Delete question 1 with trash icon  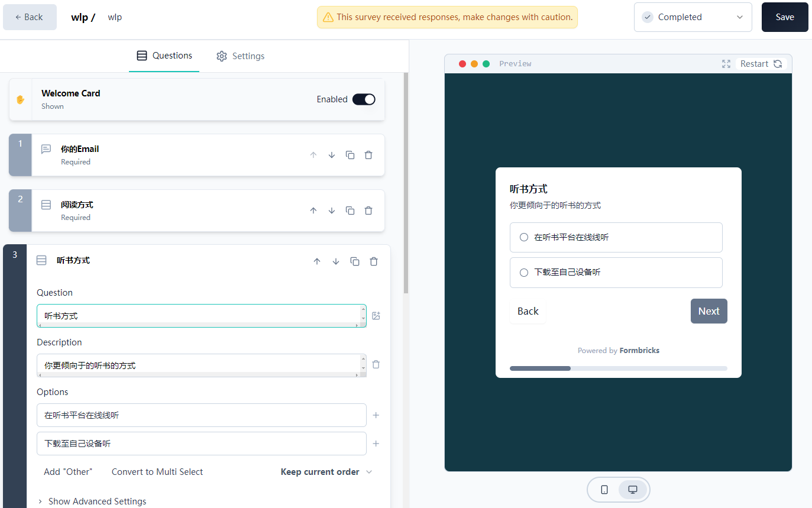click(368, 155)
